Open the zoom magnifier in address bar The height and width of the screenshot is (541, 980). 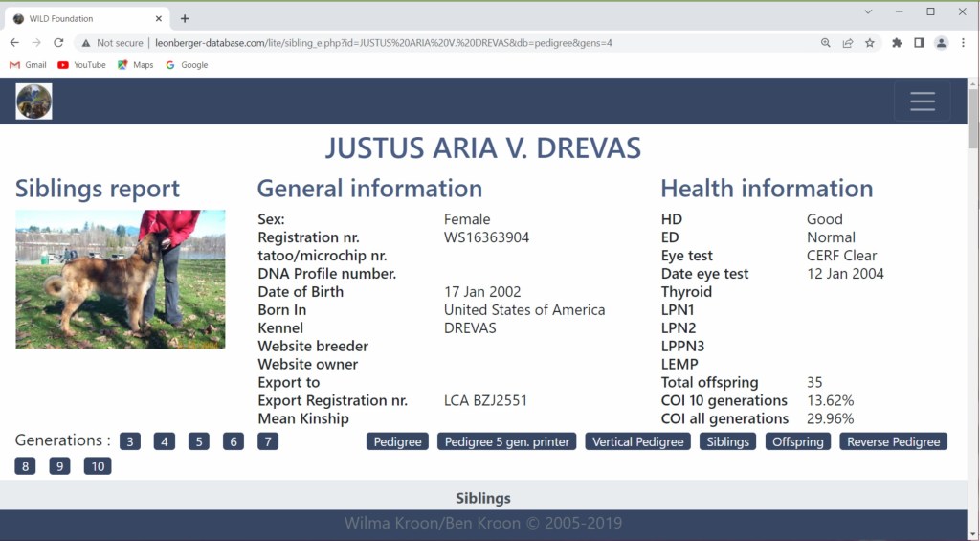point(826,43)
